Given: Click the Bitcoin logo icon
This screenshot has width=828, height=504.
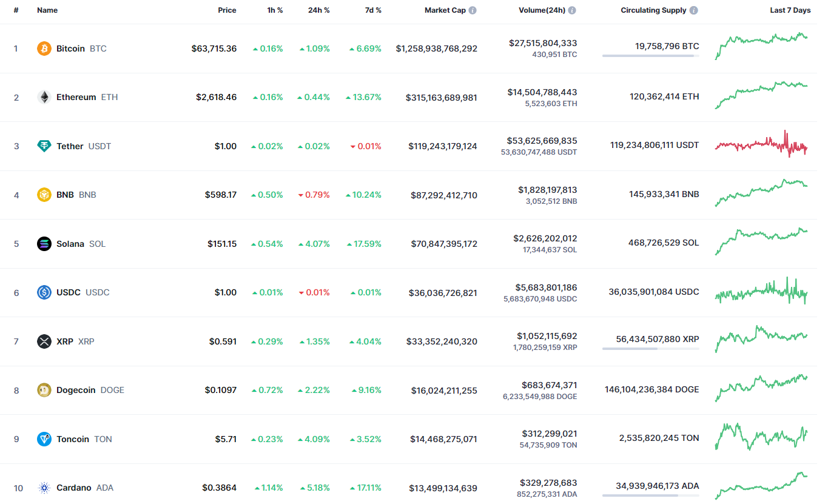Looking at the screenshot, I should pyautogui.click(x=44, y=49).
